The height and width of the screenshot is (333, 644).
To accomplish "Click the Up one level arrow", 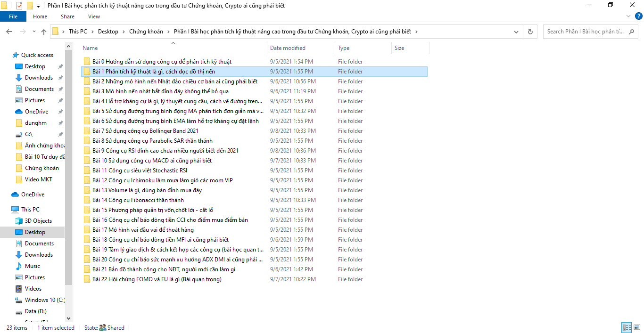I will point(44,32).
